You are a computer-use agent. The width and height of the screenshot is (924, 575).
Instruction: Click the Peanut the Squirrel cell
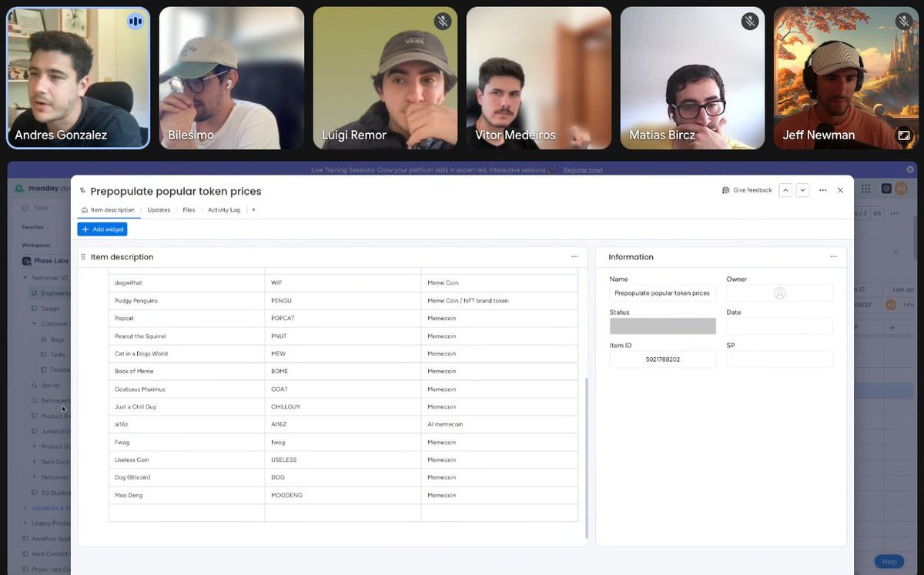click(186, 336)
